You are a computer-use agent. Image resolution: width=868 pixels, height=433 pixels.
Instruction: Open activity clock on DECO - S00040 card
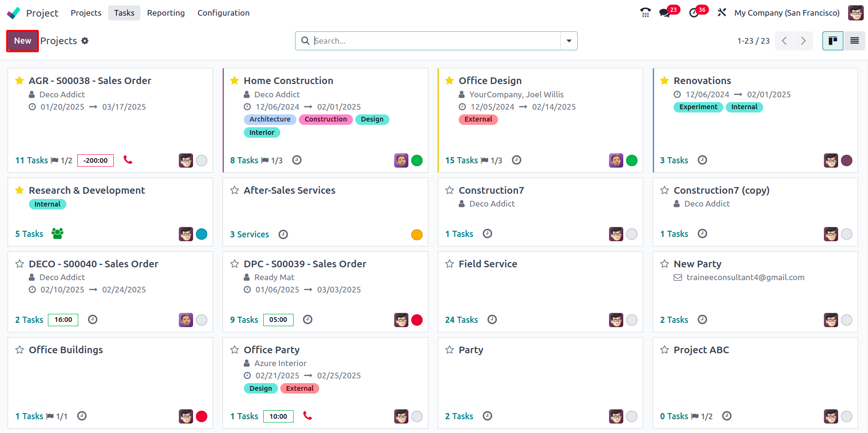[x=93, y=320]
